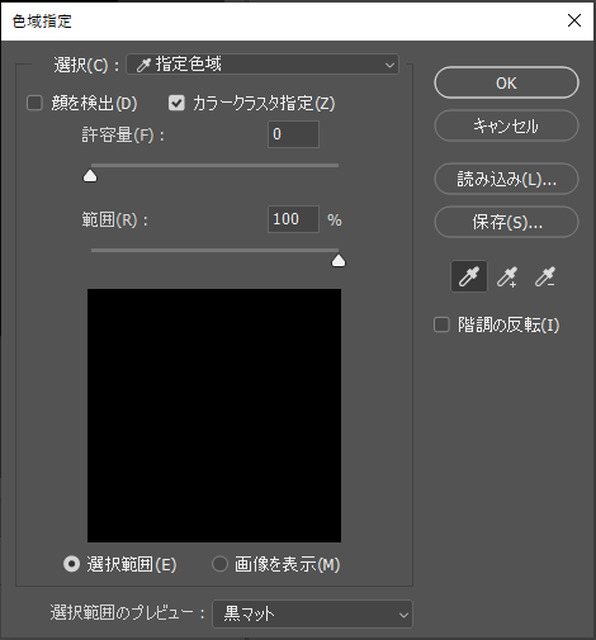Screen dimensions: 596x640
Task: Open the 選択(C) 指定色域 dropdown
Action: pyautogui.click(x=262, y=64)
